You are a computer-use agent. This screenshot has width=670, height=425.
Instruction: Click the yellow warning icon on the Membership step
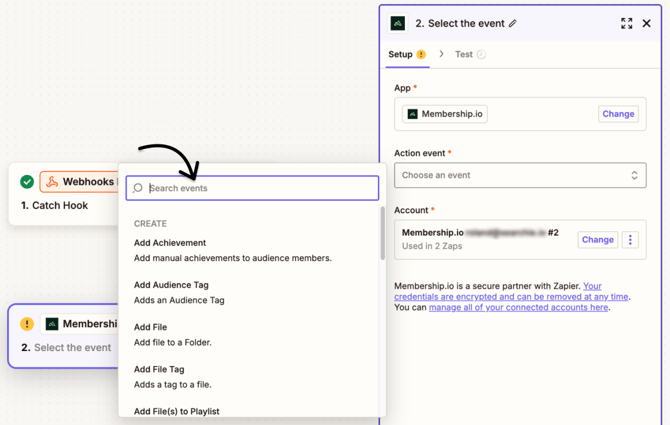[x=27, y=324]
